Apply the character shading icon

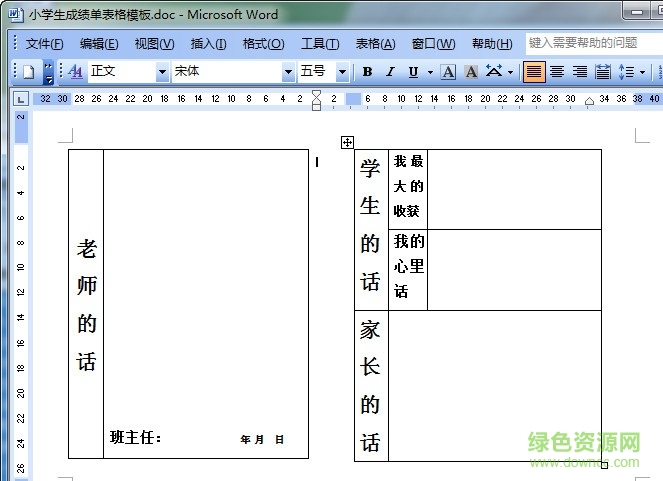(x=471, y=72)
